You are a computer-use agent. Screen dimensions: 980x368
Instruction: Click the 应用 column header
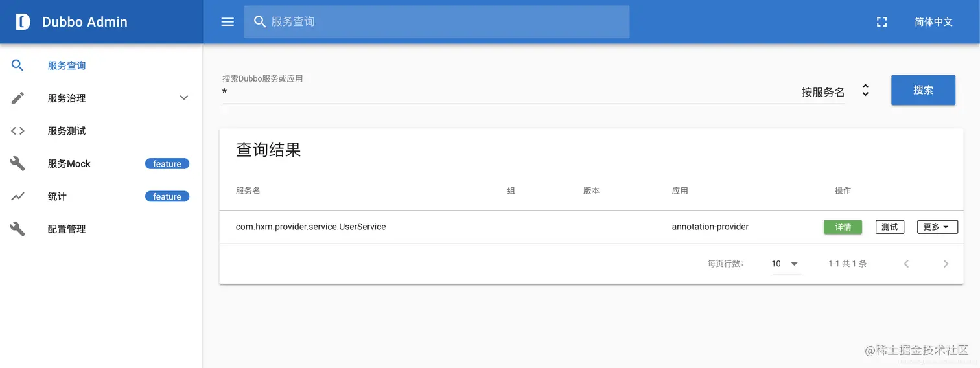tap(680, 190)
